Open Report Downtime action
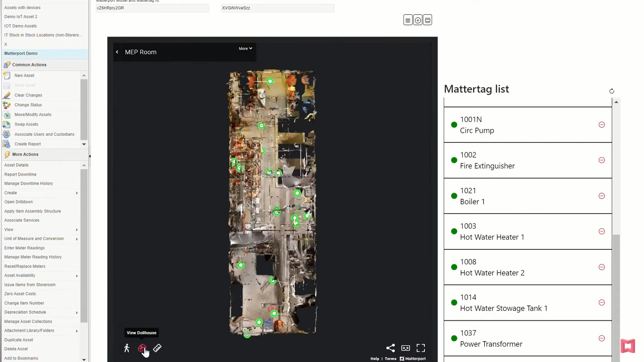This screenshot has height=362, width=644. click(x=20, y=174)
